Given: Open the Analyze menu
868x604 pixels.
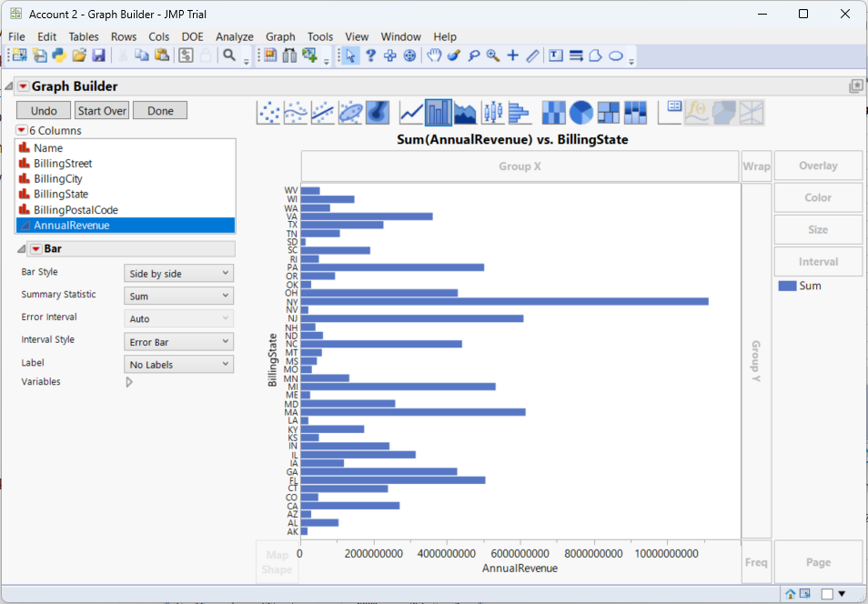Looking at the screenshot, I should coord(234,36).
